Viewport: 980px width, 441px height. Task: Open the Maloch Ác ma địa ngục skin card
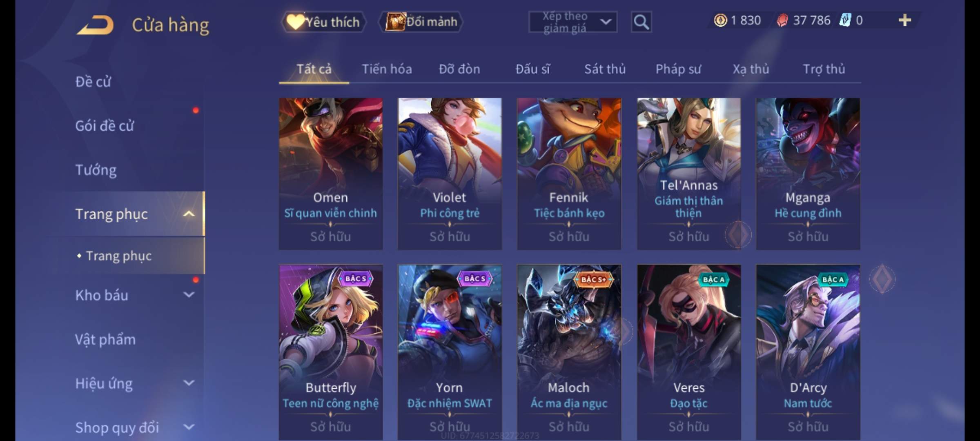coord(569,352)
